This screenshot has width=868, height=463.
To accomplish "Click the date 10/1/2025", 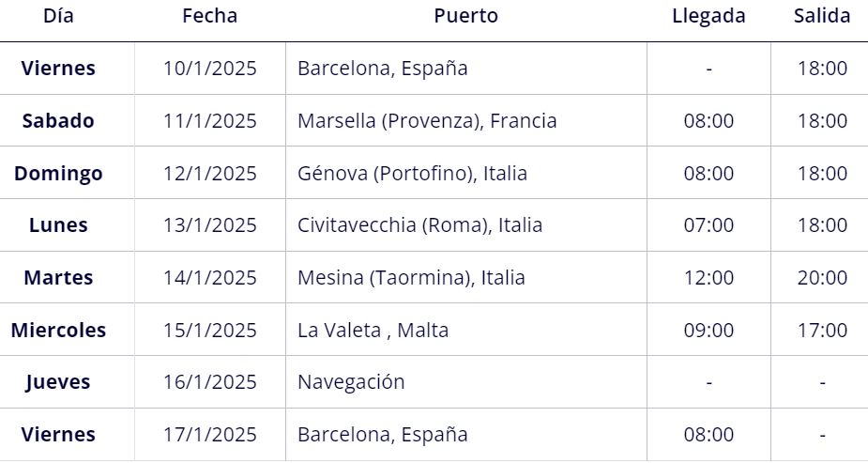I will tap(210, 69).
